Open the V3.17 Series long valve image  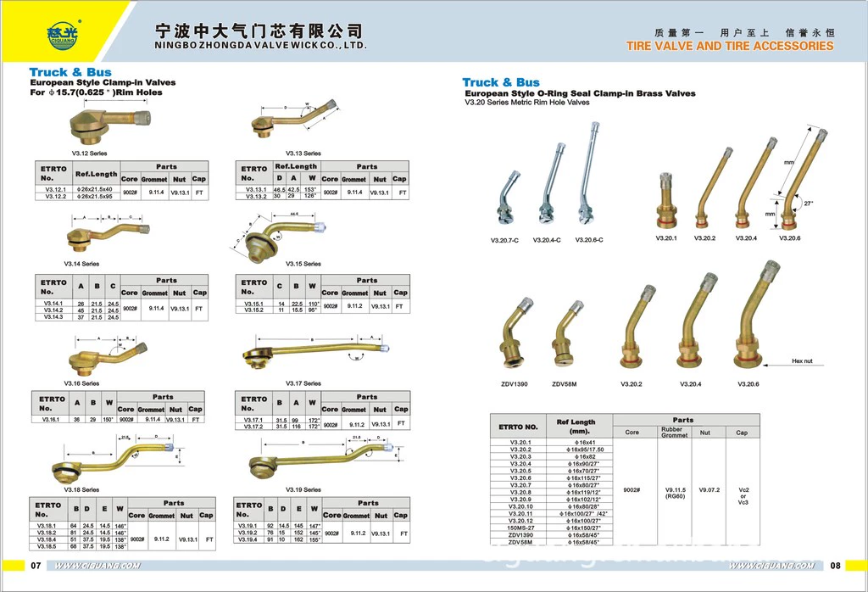click(x=315, y=352)
